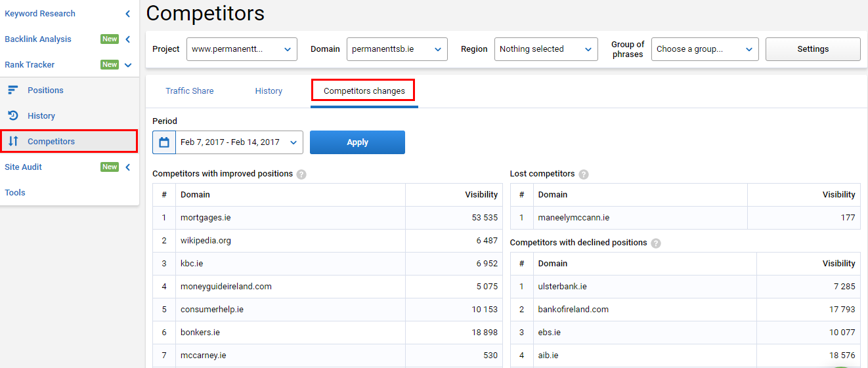Screen dimensions: 868x368
Task: Switch to the Traffic Share tab
Action: pos(190,91)
